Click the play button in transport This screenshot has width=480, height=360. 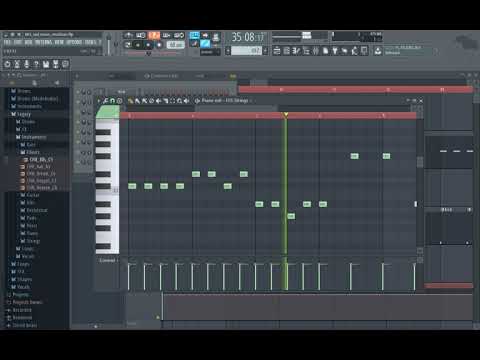click(138, 44)
